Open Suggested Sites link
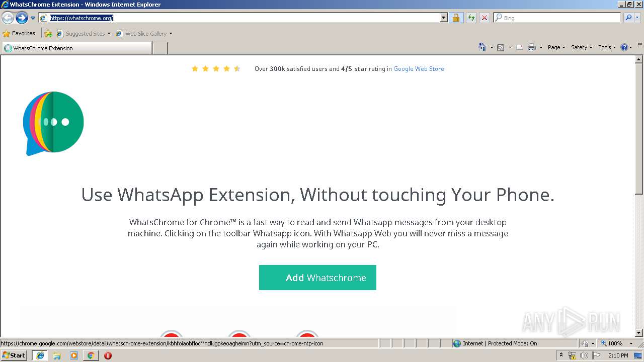Image resolution: width=644 pixels, height=362 pixels. [83, 34]
